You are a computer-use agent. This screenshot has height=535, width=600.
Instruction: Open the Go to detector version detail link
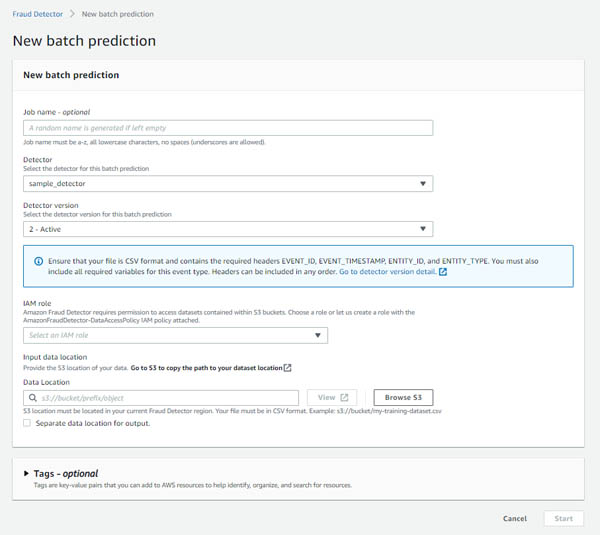click(388, 272)
